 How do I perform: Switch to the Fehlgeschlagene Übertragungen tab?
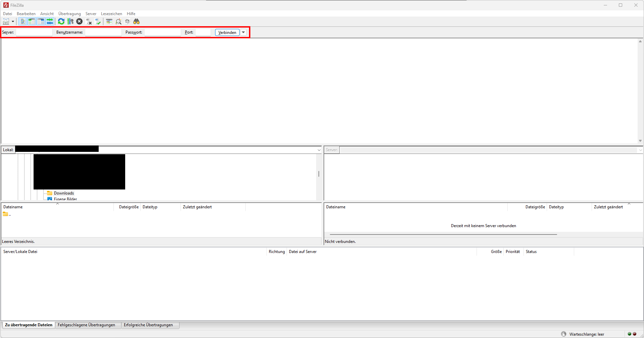tap(86, 325)
